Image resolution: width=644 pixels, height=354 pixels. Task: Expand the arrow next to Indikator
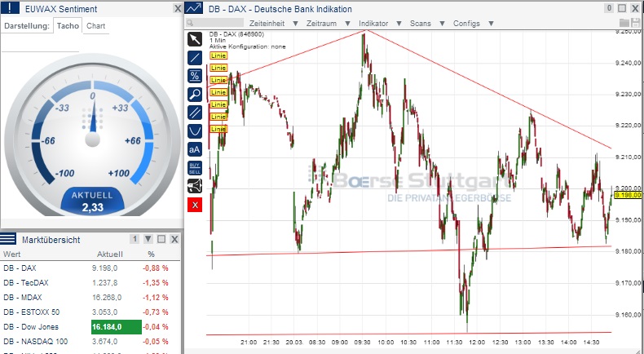tap(399, 24)
